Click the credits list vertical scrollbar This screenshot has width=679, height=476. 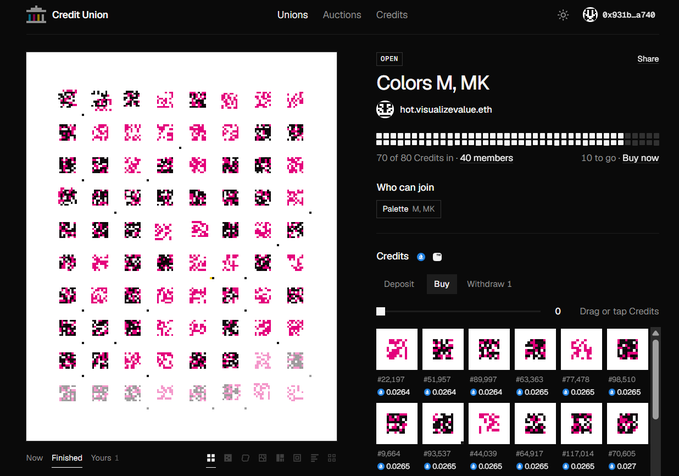click(x=656, y=379)
